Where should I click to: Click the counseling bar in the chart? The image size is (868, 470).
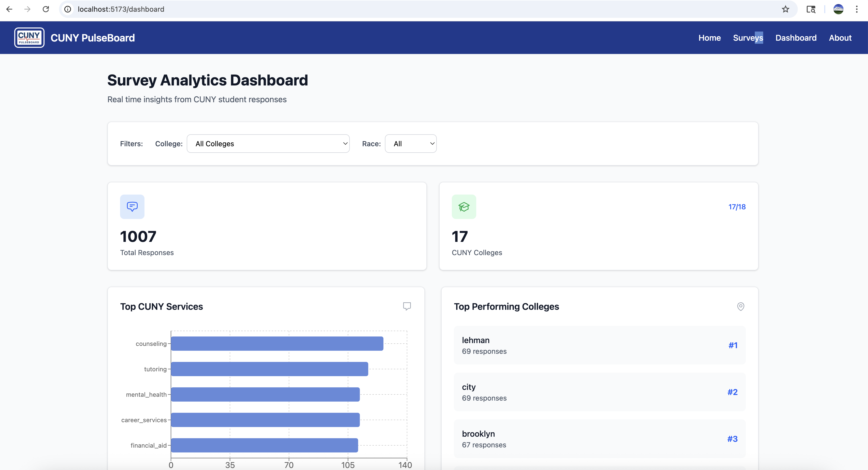click(x=277, y=344)
